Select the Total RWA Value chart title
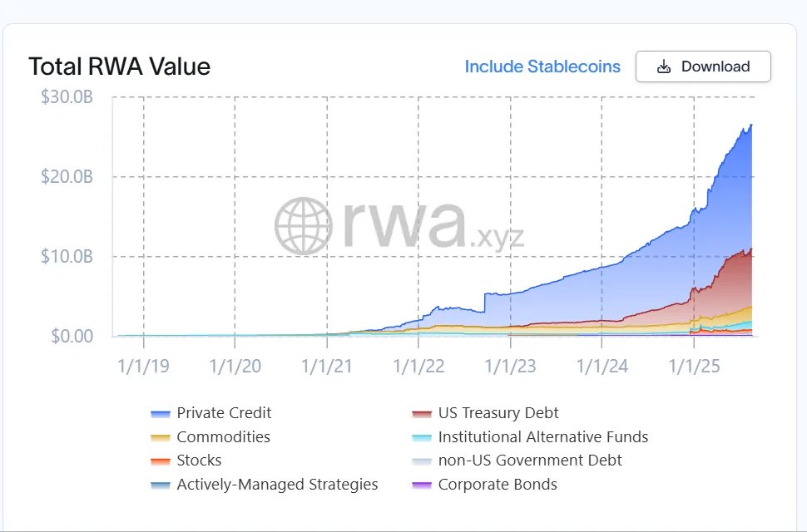This screenshot has height=532, width=807. [x=120, y=66]
